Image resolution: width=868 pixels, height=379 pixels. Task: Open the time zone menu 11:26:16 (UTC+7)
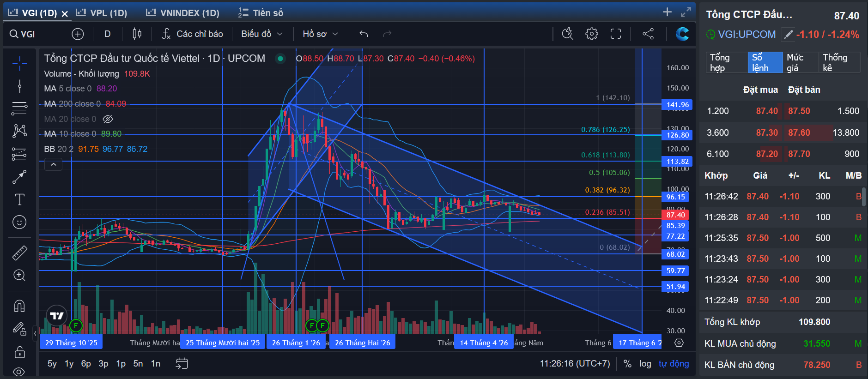click(575, 364)
